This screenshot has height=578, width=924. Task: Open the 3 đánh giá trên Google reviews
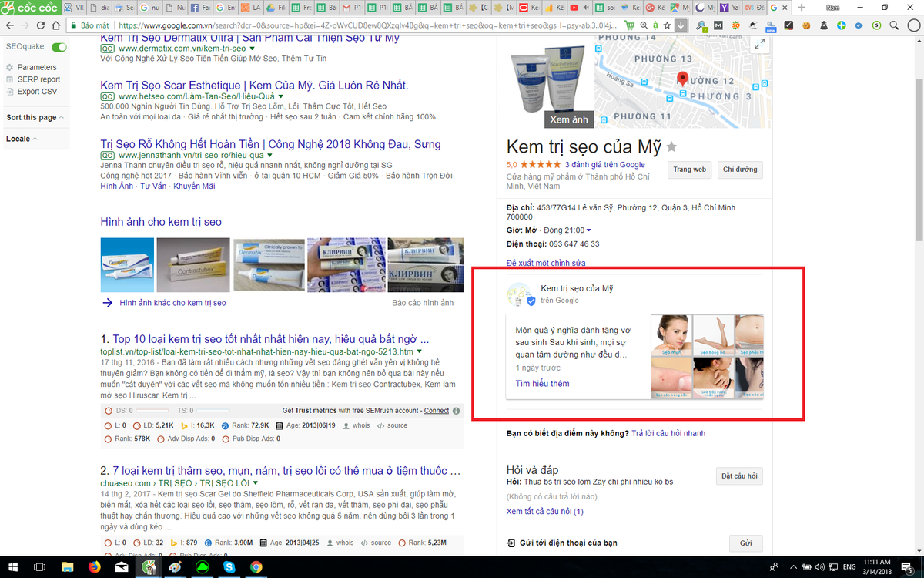605,165
